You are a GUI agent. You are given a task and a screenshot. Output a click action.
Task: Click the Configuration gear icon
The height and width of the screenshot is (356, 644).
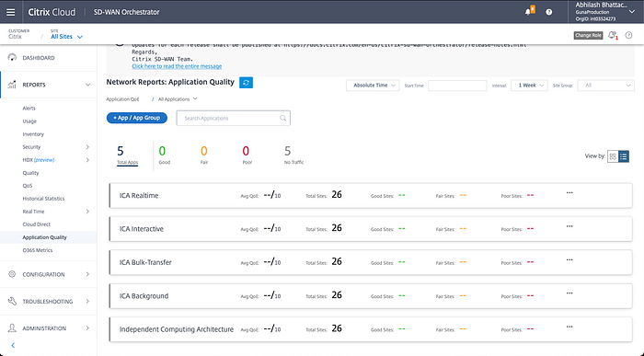pos(12,274)
